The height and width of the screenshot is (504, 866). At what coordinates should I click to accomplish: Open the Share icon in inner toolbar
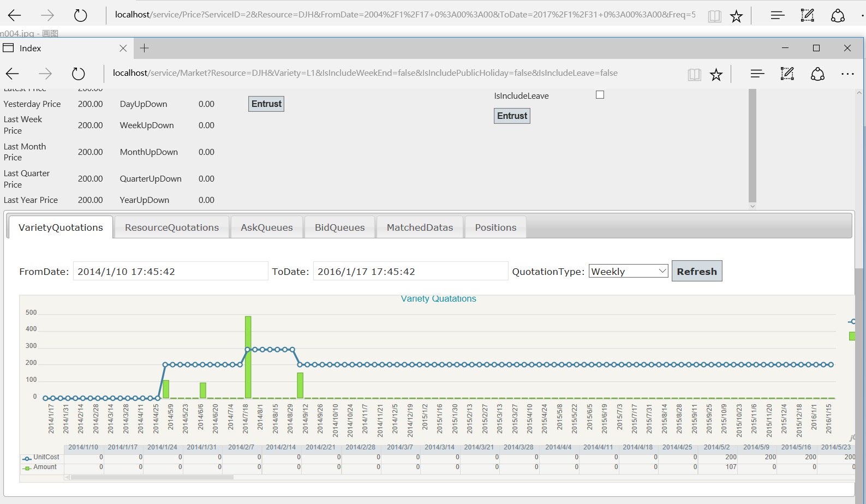pos(817,74)
